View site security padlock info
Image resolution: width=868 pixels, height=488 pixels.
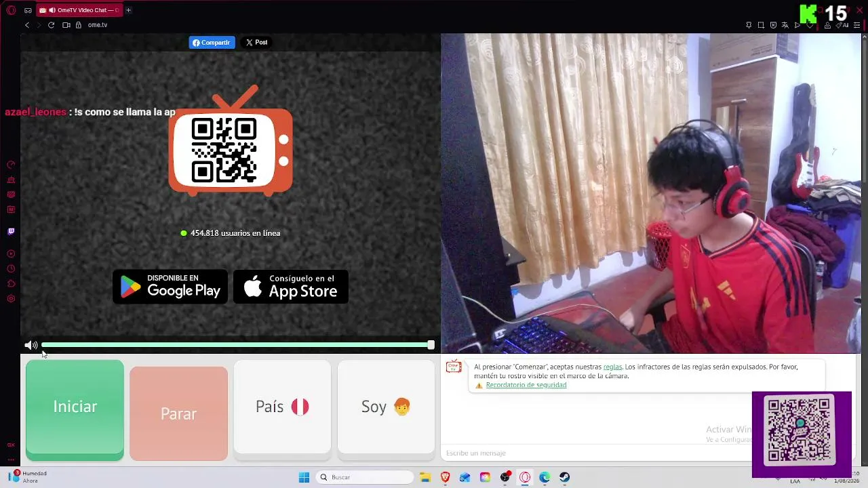click(79, 25)
